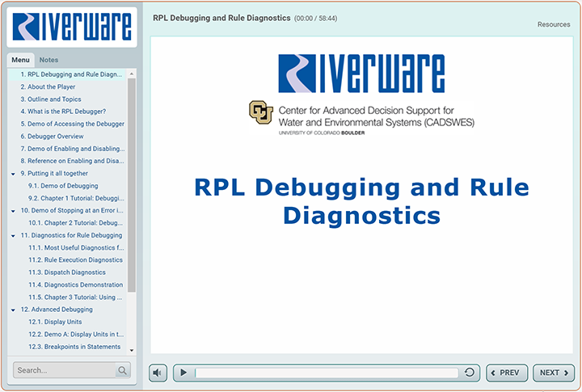The image size is (582, 392).
Task: Select '10. Demo of Stopping at an Error i...'
Action: (72, 210)
